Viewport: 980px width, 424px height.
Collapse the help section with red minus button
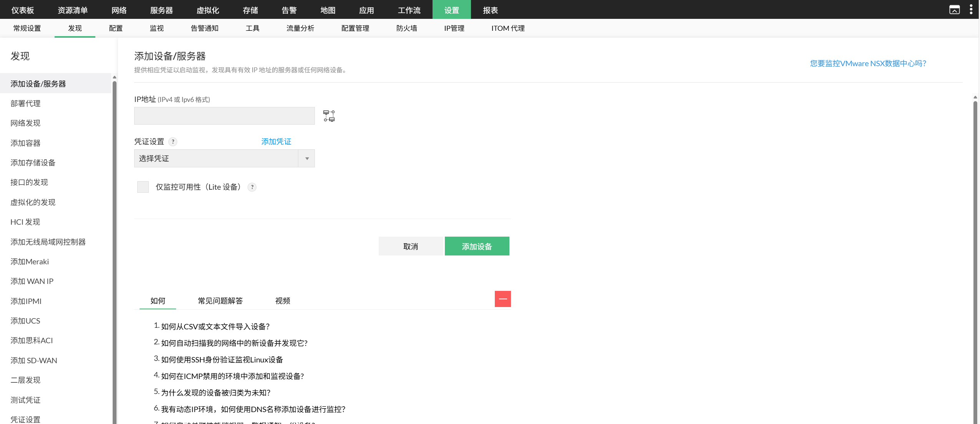coord(502,299)
